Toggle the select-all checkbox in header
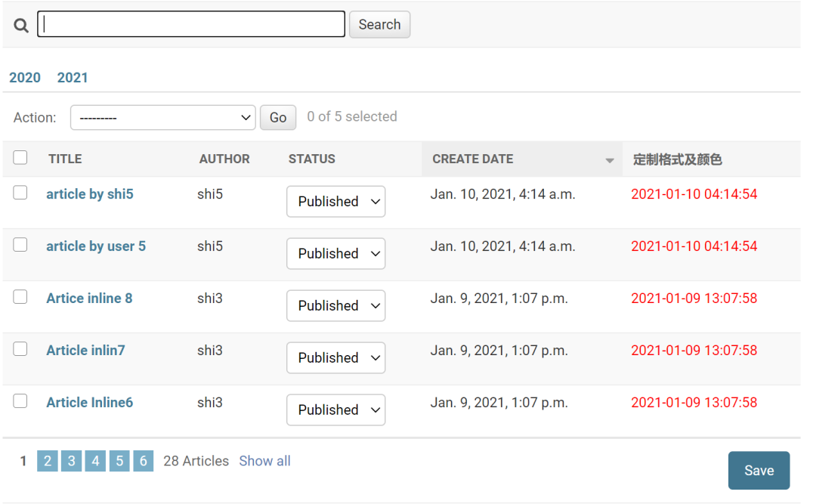The width and height of the screenshot is (816, 504). point(20,158)
